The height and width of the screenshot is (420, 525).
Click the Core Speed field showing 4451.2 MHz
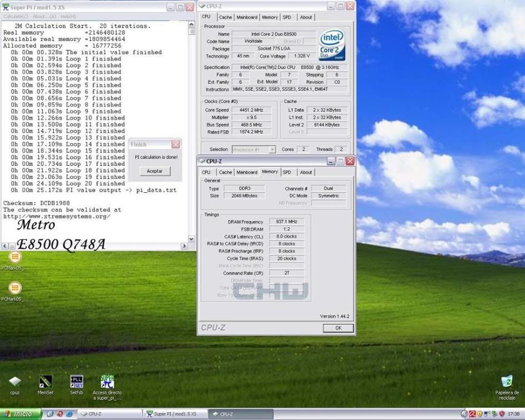[252, 110]
